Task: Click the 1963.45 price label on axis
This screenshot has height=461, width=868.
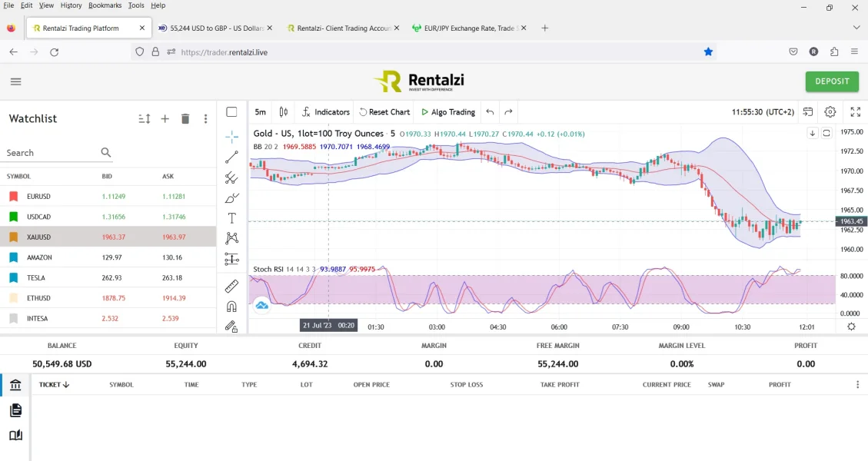Action: coord(852,221)
